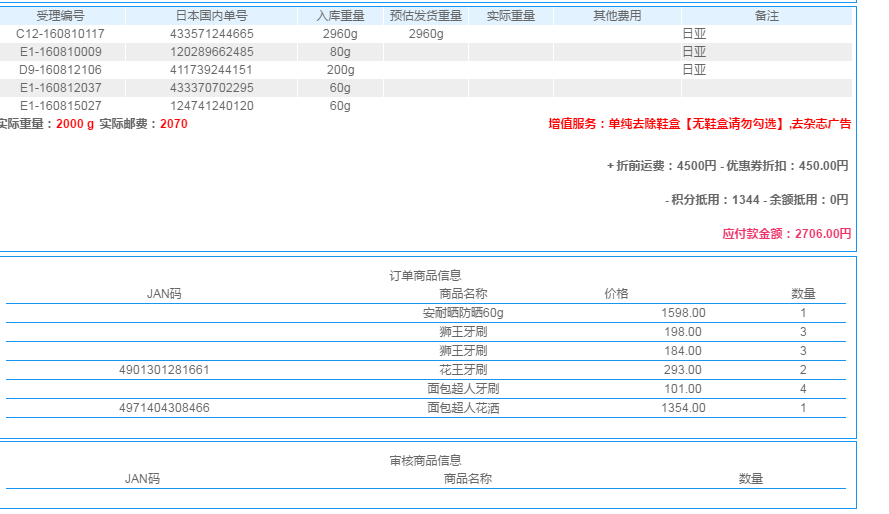This screenshot has width=889, height=514.
Task: Select product 面包超人牙刷
Action: tap(463, 389)
